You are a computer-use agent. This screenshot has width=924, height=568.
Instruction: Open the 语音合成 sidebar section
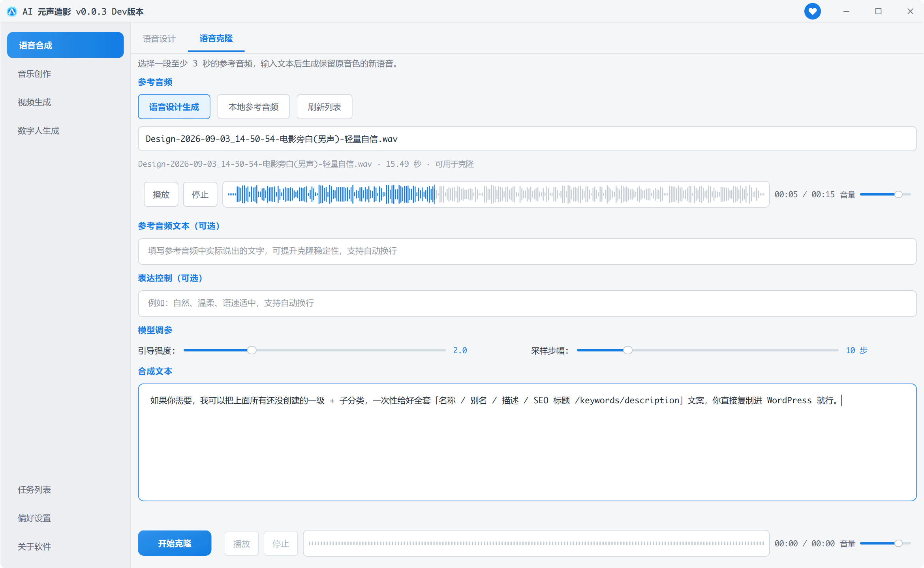[x=66, y=45]
